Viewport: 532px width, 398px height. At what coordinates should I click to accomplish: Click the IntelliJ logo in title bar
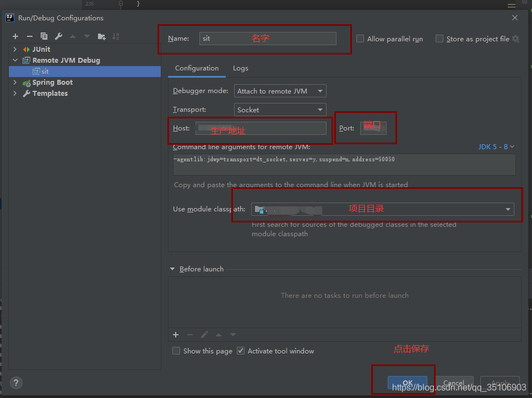[10, 18]
